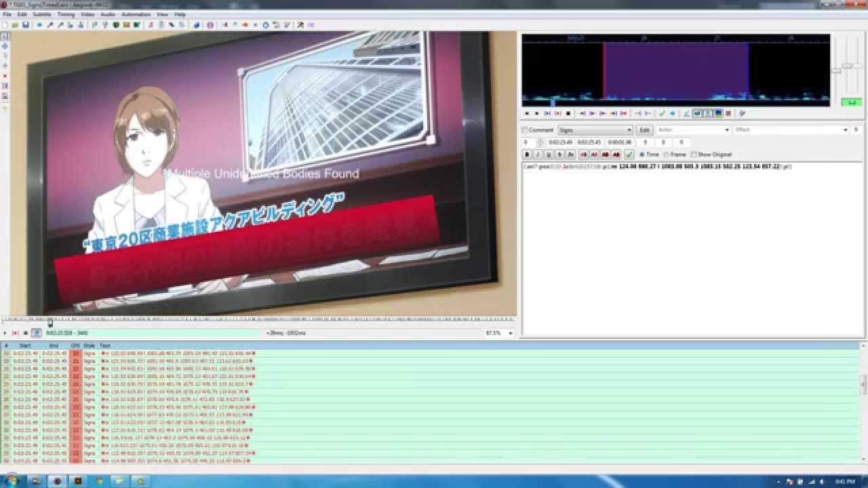This screenshot has width=868, height=488.
Task: Select the Standard crosshair visual tool
Action: [x=5, y=36]
